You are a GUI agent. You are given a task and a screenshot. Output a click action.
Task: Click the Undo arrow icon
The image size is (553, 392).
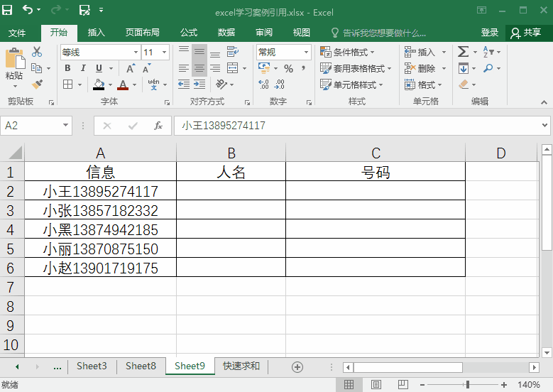[x=28, y=9]
